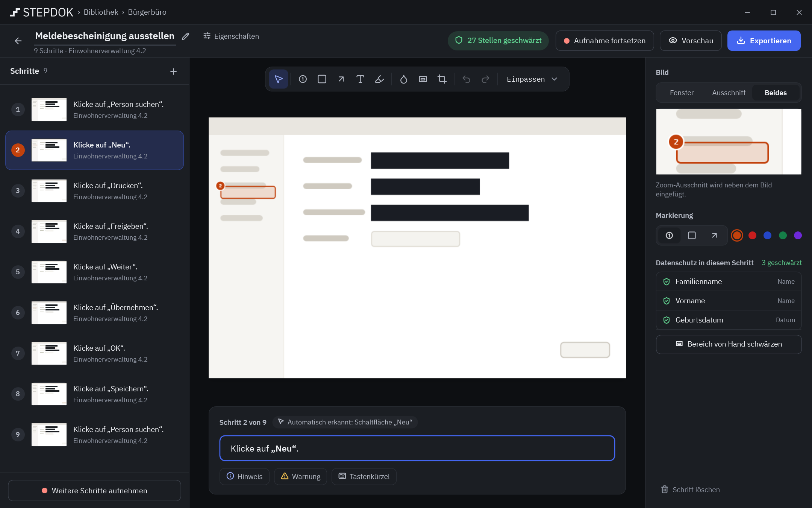Pick the step number marker tool in the toolbar

pos(303,79)
